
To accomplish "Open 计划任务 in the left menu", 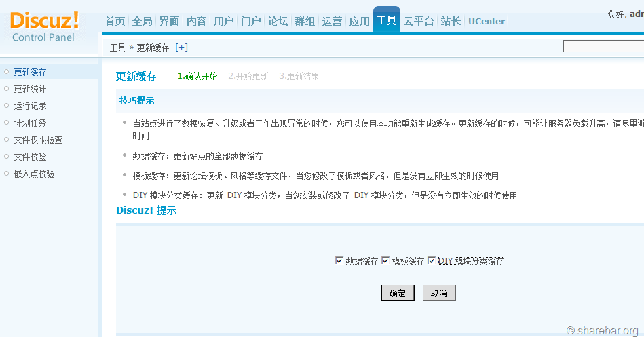I will [x=30, y=123].
